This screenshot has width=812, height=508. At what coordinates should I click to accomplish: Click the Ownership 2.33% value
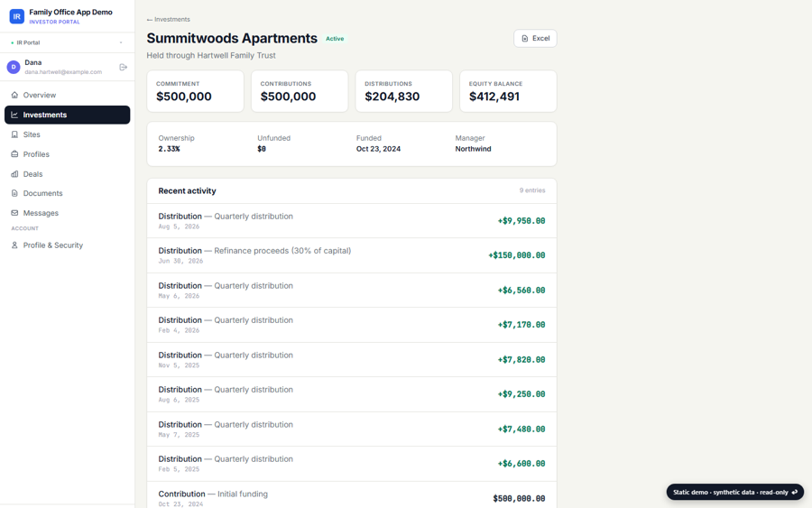tap(170, 149)
